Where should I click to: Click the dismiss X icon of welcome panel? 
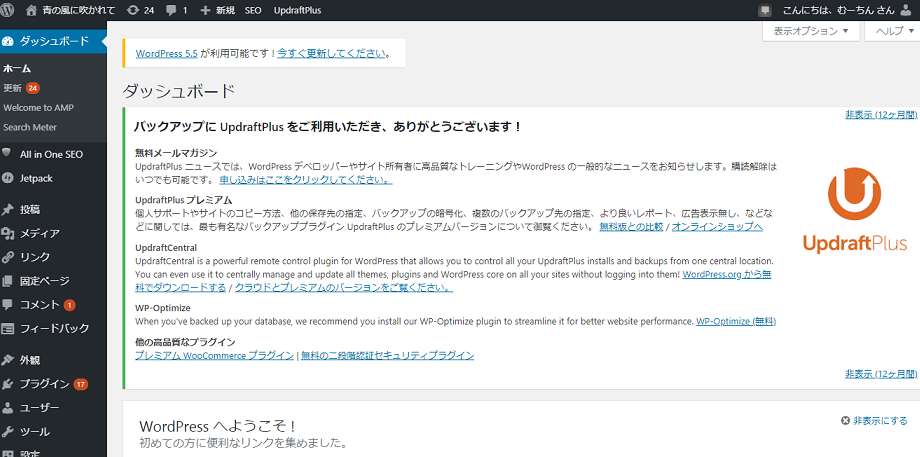[845, 421]
